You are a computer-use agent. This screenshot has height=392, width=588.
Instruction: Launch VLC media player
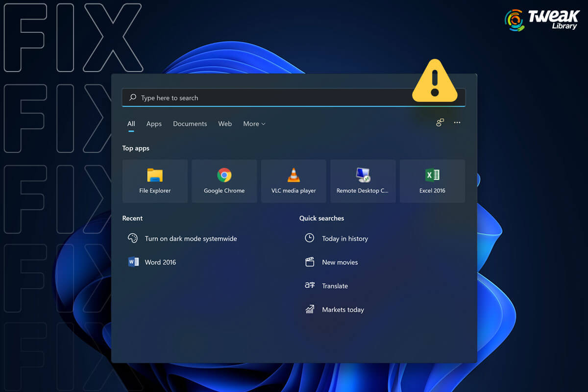pos(294,180)
